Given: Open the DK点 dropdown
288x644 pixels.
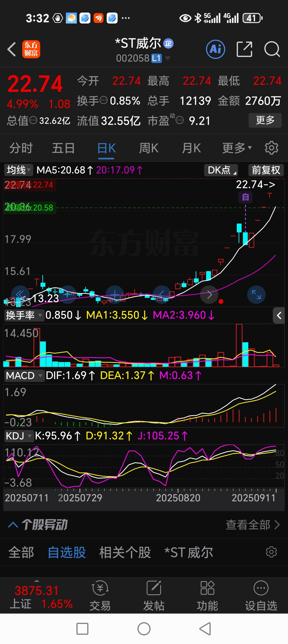Looking at the screenshot, I should (221, 170).
